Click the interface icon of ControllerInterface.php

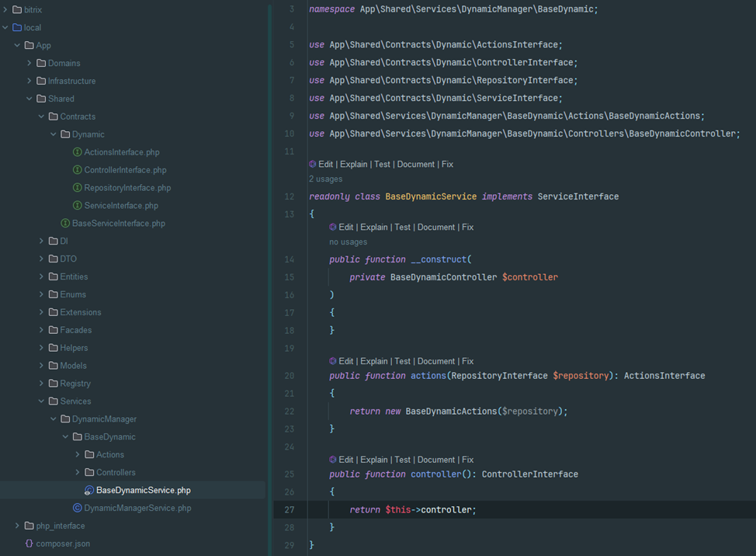click(77, 170)
